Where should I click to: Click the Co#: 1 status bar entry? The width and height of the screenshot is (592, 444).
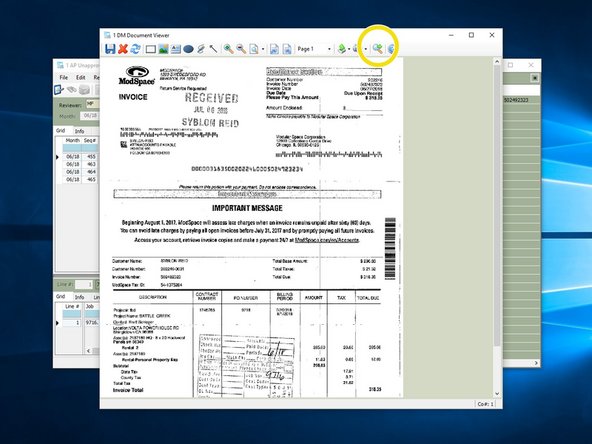coord(485,404)
